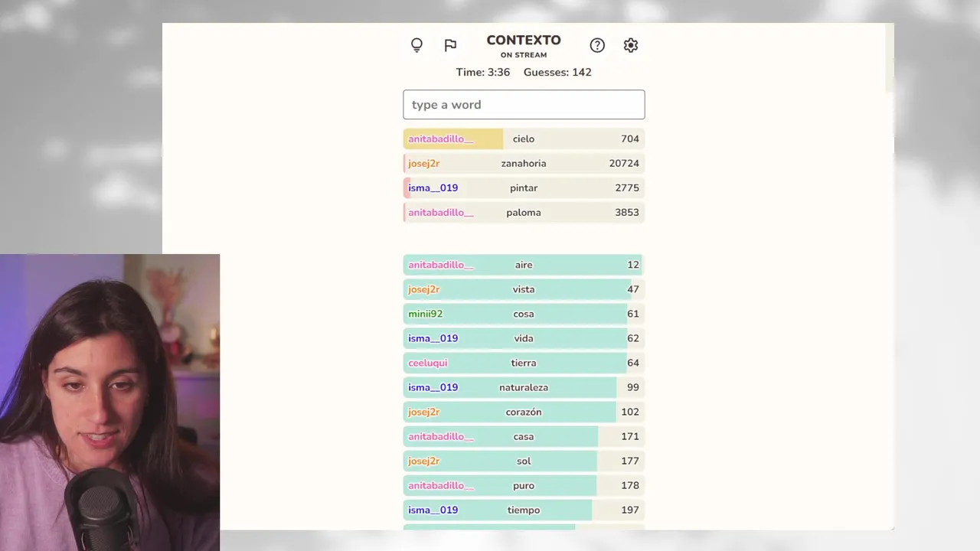This screenshot has height=551, width=980.
Task: Select the 'vida' guess row
Action: click(x=524, y=338)
